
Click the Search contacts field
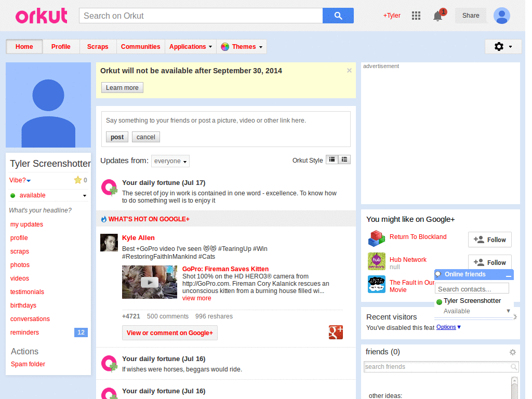[x=472, y=289]
